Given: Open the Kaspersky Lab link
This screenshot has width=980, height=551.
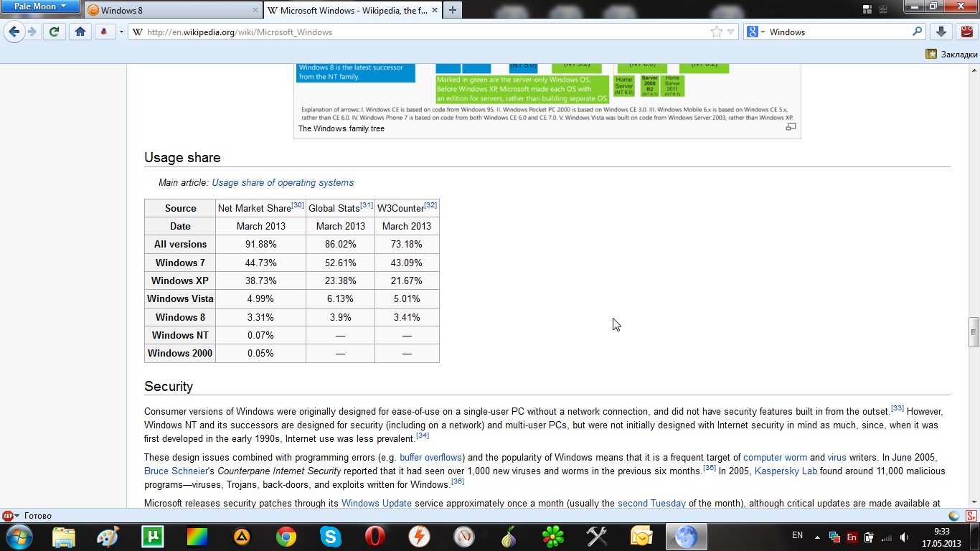Looking at the screenshot, I should point(786,471).
